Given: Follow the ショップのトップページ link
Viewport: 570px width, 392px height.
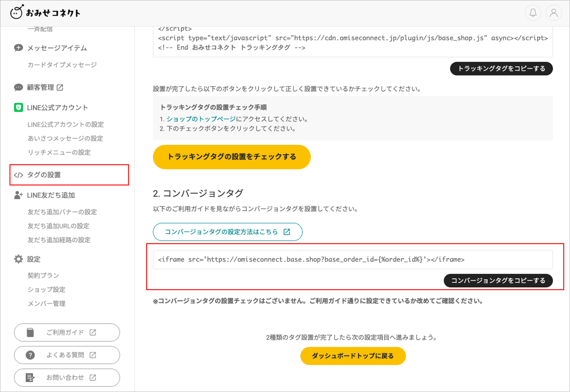Looking at the screenshot, I should click(x=201, y=119).
